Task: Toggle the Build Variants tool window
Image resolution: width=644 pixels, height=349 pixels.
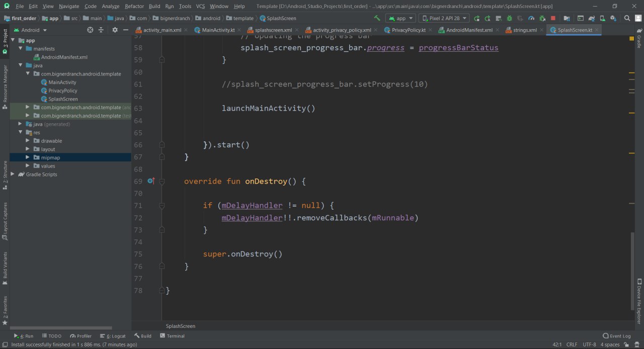Action: pyautogui.click(x=5, y=268)
